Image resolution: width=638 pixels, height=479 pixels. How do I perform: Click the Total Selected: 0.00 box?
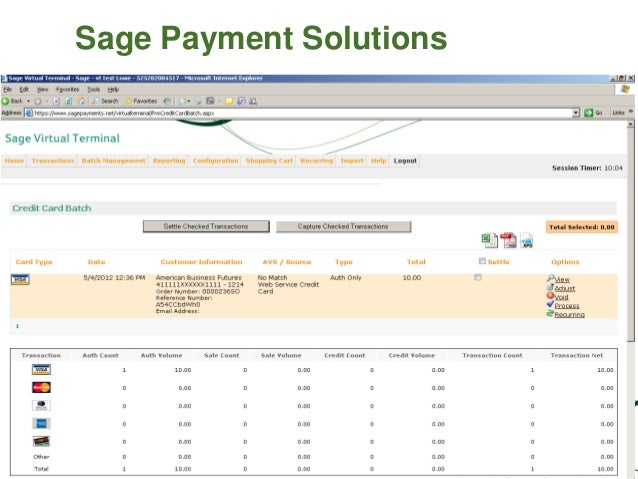click(x=582, y=227)
